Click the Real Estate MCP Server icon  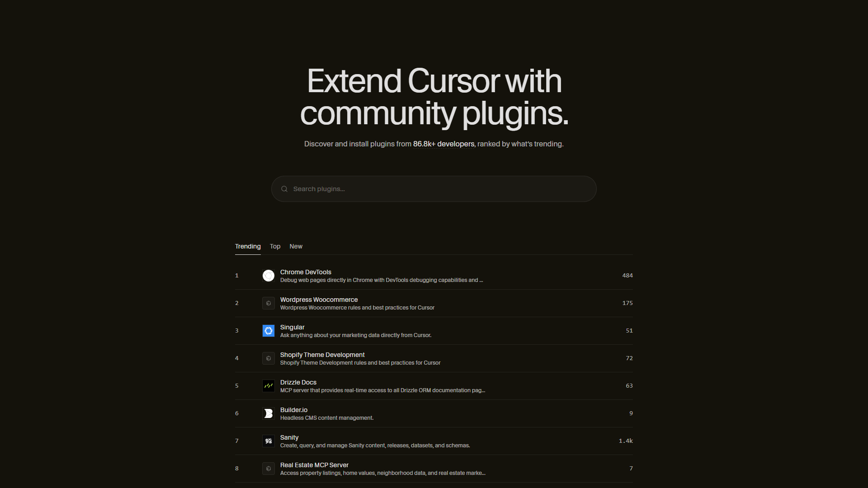(269, 469)
